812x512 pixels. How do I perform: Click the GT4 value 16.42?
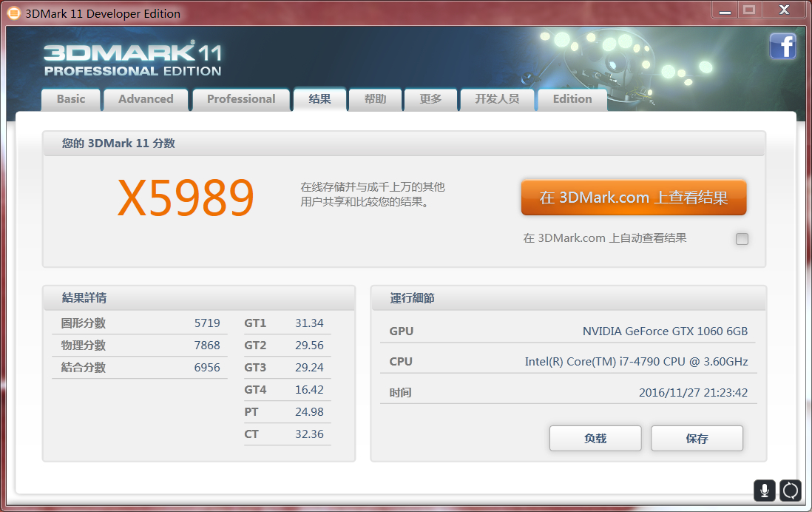(309, 390)
